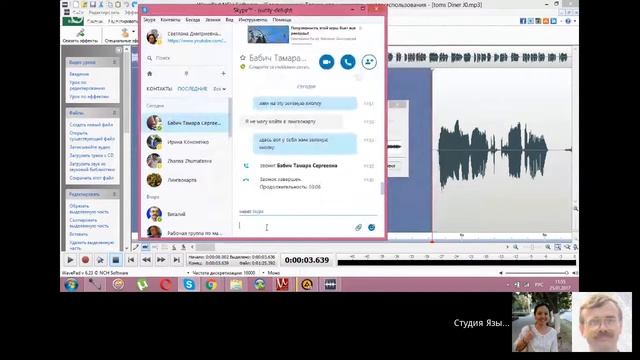Select contact Лингвокарта

[x=186, y=180]
